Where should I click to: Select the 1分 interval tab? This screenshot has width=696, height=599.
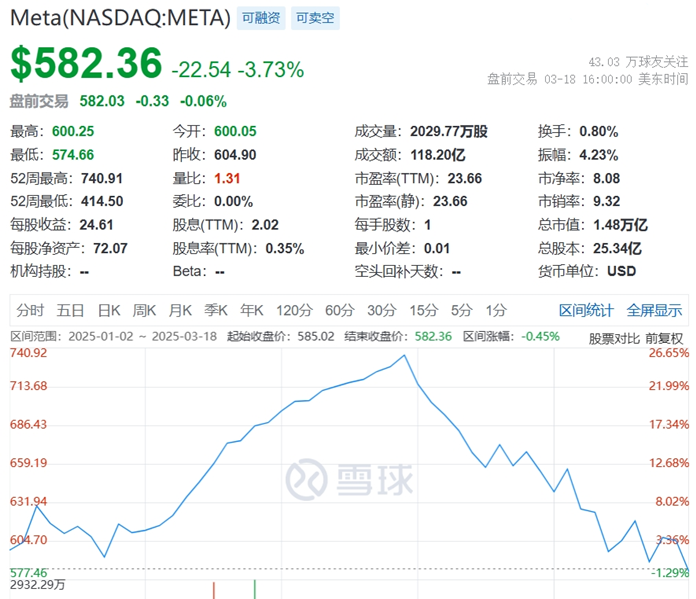tap(496, 310)
